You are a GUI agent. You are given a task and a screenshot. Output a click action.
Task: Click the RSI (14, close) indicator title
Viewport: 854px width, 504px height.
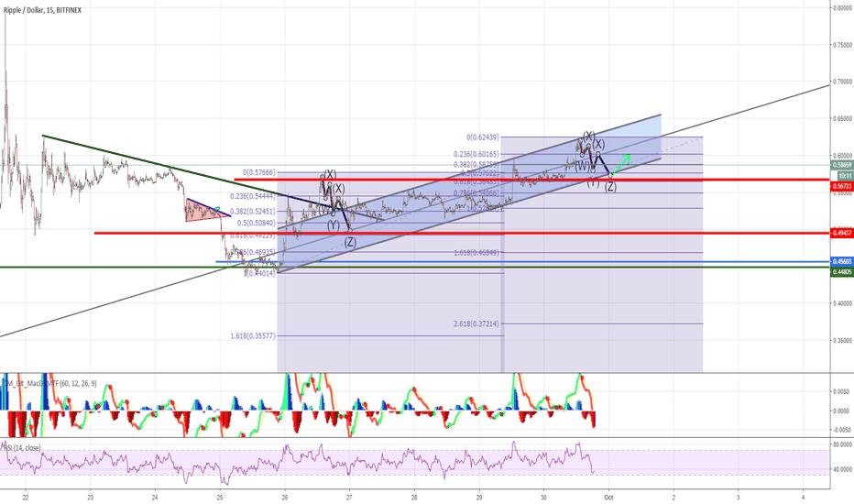pyautogui.click(x=22, y=448)
